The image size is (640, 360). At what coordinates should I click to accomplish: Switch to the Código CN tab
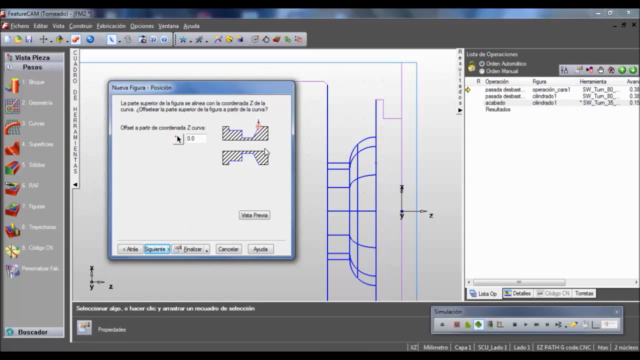[553, 293]
